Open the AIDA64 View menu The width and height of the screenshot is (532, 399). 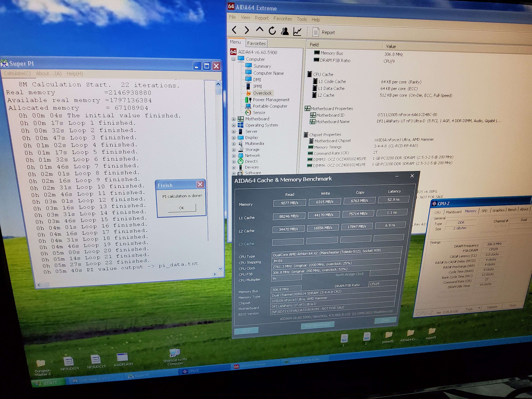coord(245,17)
